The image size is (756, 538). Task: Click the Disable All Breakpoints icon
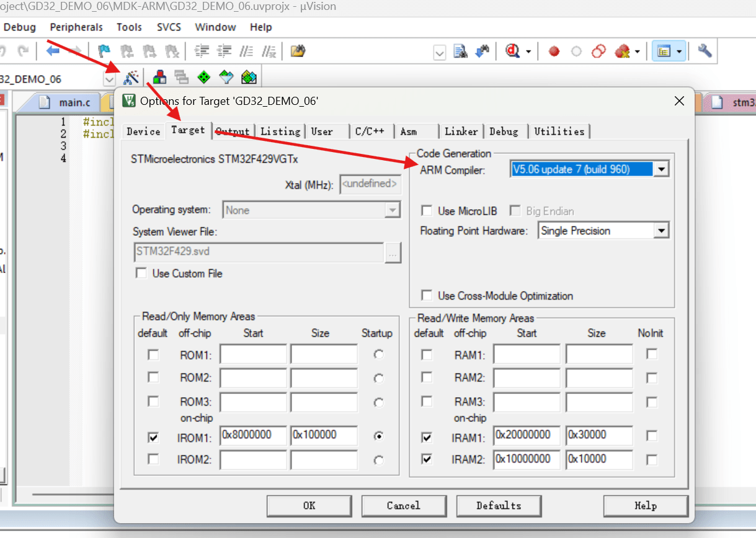coord(598,52)
